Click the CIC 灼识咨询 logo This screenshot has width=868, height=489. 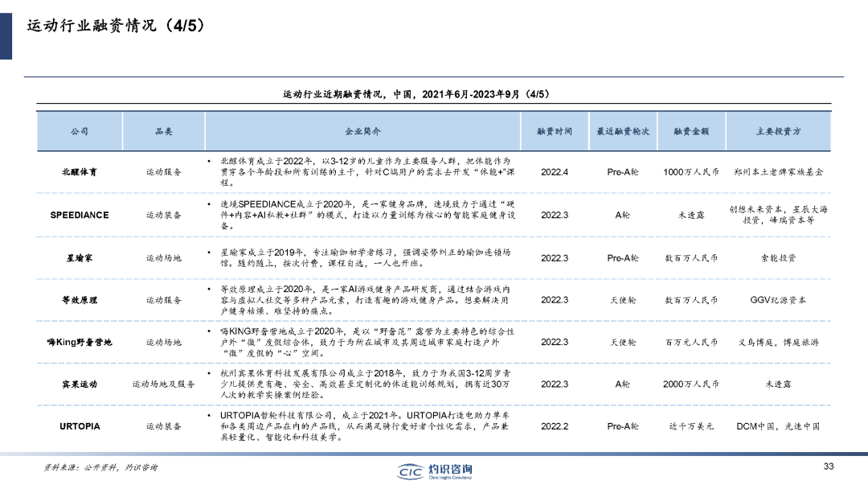(x=435, y=471)
